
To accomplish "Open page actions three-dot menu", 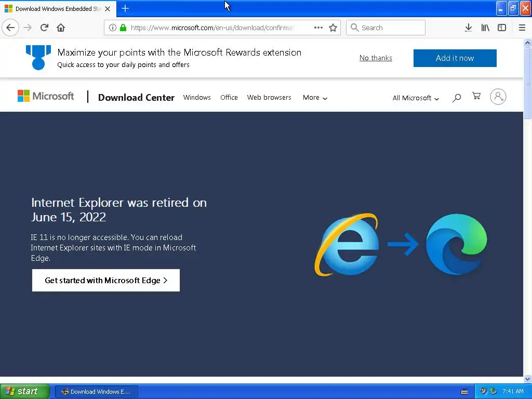I will coord(318,28).
